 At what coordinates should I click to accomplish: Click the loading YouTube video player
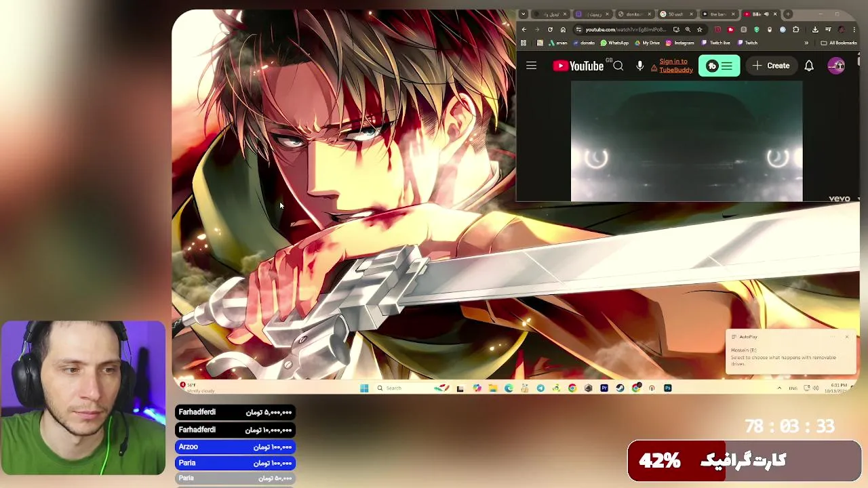click(x=686, y=141)
